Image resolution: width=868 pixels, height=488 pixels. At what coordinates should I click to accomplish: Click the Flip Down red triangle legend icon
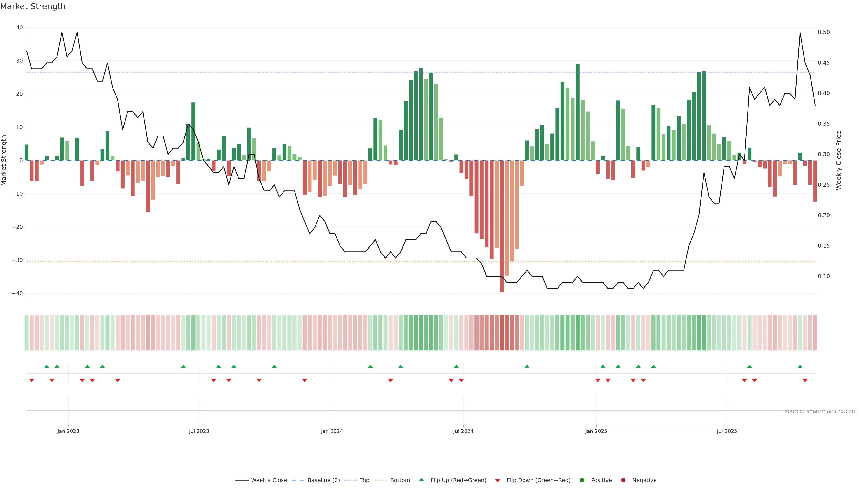[x=498, y=480]
